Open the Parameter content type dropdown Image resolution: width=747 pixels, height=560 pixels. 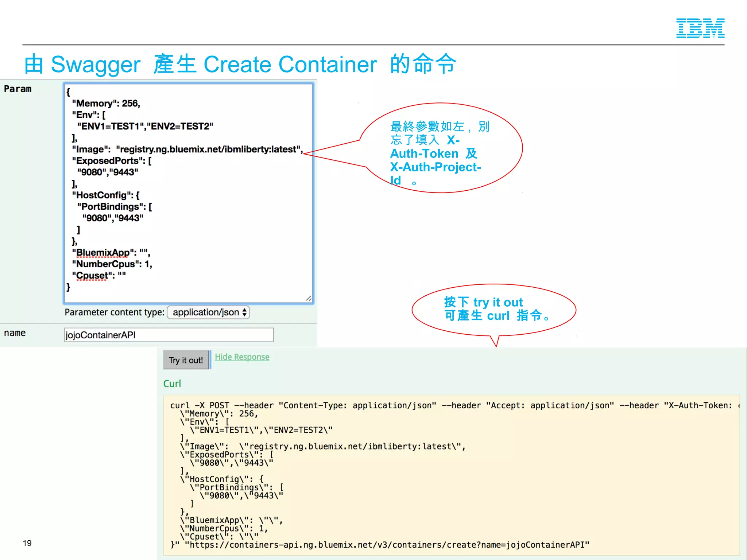click(208, 312)
